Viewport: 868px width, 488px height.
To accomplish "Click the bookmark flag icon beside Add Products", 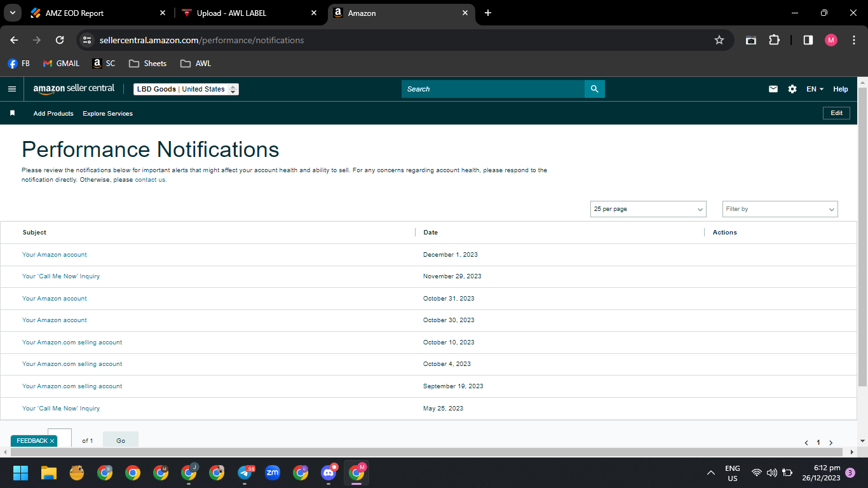I will pyautogui.click(x=12, y=113).
